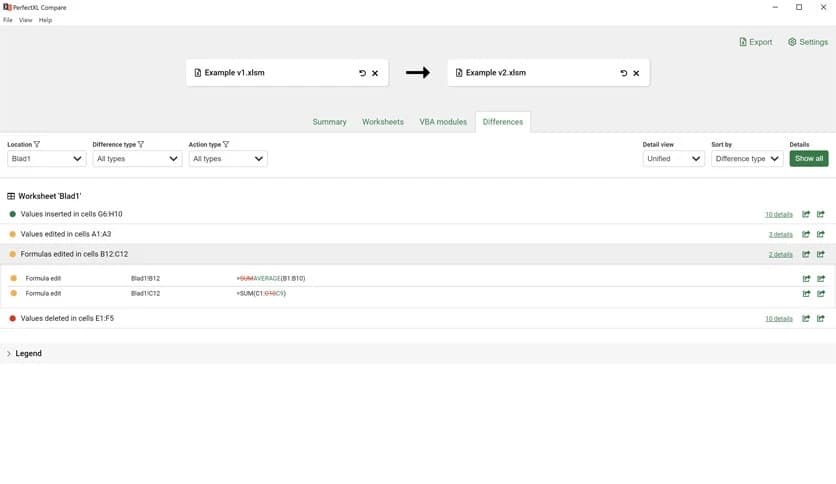Click right open icon on Values deleted row
The width and height of the screenshot is (836, 484).
pyautogui.click(x=821, y=319)
